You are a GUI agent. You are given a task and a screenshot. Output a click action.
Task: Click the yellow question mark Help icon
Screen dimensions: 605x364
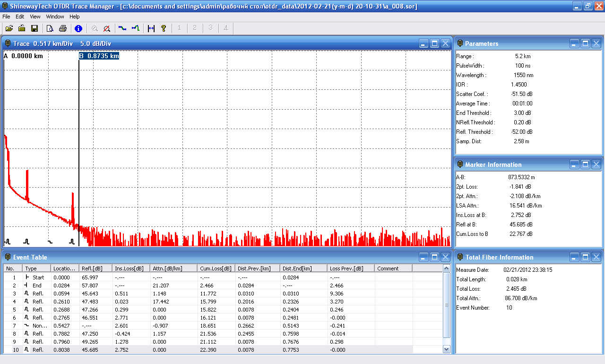pyautogui.click(x=164, y=28)
